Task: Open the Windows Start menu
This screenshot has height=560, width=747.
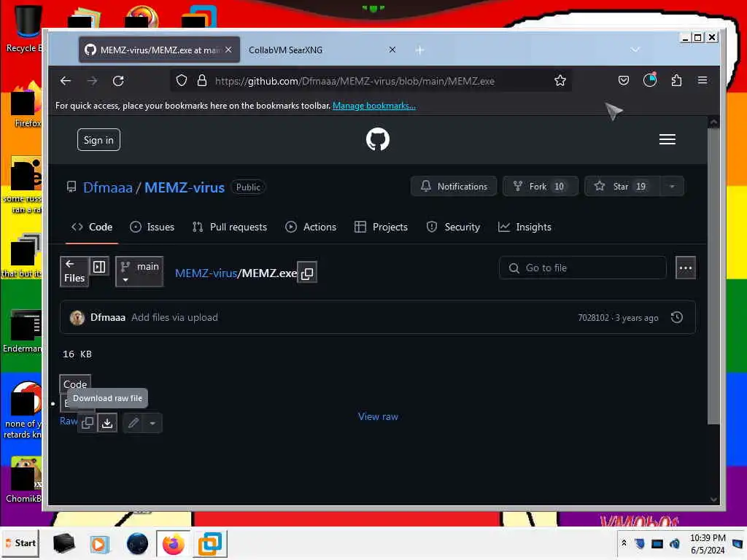Action: click(20, 542)
